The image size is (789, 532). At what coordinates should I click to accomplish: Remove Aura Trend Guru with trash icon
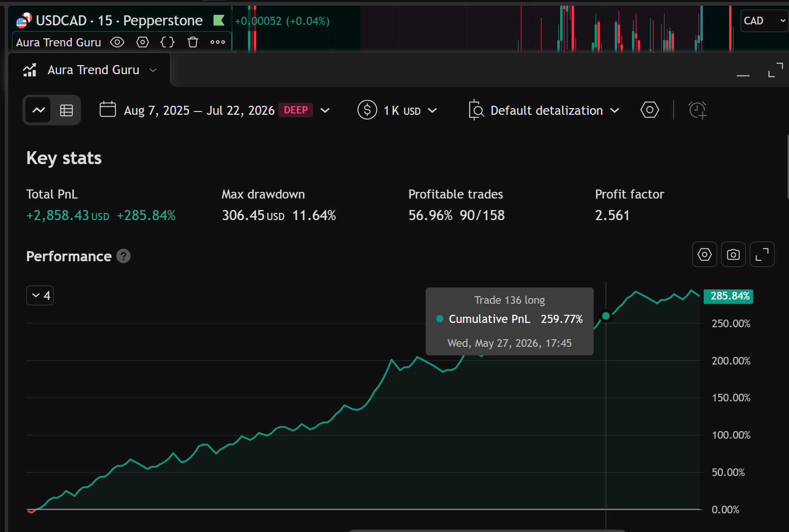pos(193,42)
